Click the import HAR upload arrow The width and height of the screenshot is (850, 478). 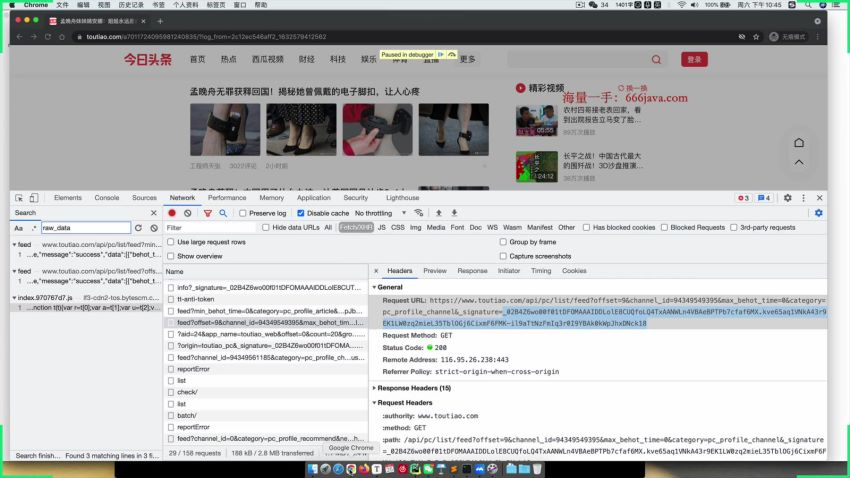click(x=439, y=213)
